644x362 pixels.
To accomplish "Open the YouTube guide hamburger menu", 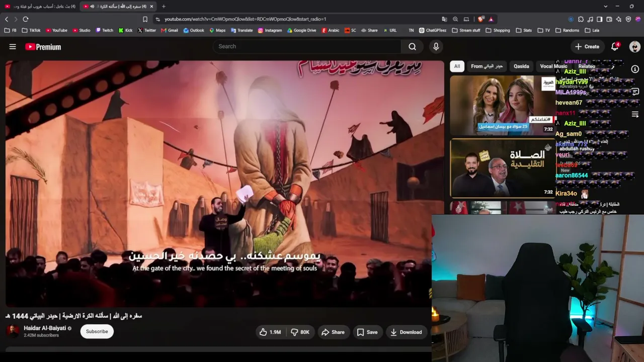I will tap(13, 47).
